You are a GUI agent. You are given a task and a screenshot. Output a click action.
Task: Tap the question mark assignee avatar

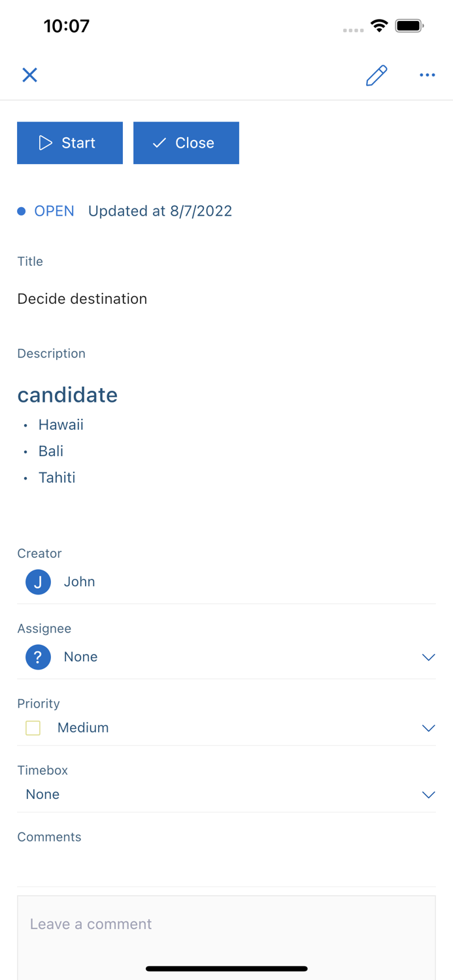pos(38,657)
